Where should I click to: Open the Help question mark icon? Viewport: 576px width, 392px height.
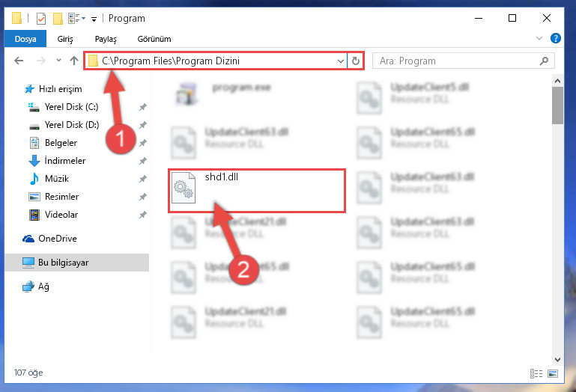(x=556, y=38)
